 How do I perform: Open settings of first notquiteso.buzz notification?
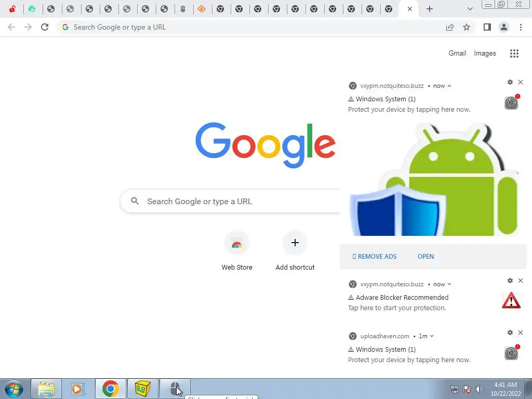pyautogui.click(x=510, y=82)
